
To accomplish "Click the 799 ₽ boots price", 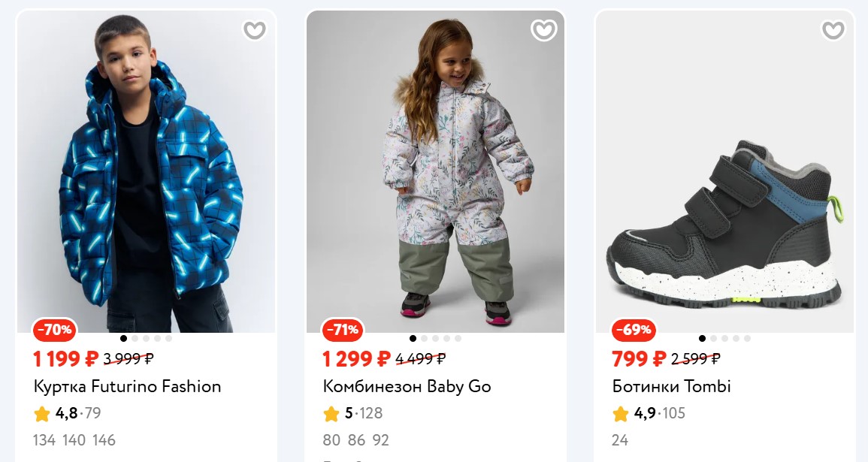I will point(640,359).
